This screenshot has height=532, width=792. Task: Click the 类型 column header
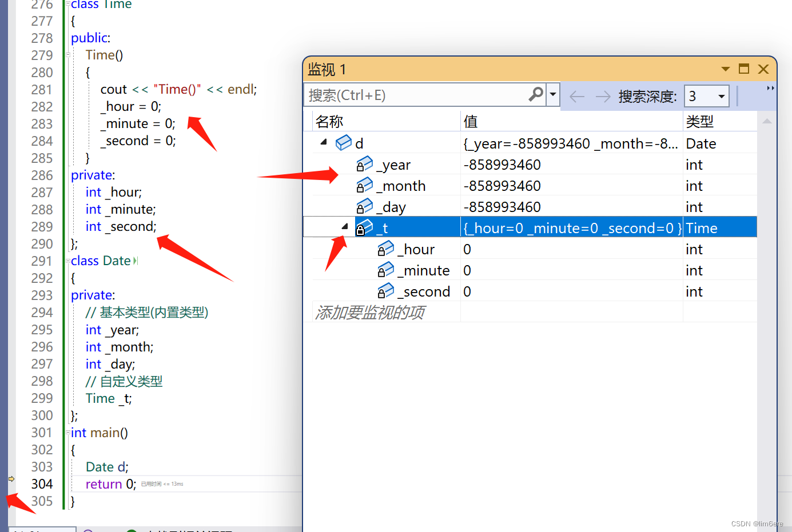click(700, 122)
